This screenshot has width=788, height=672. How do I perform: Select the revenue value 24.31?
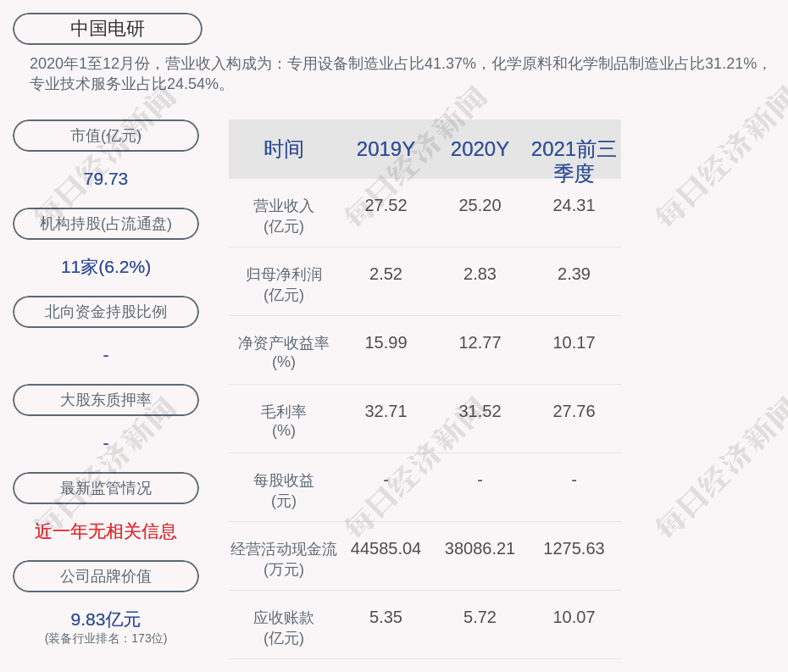point(574,206)
